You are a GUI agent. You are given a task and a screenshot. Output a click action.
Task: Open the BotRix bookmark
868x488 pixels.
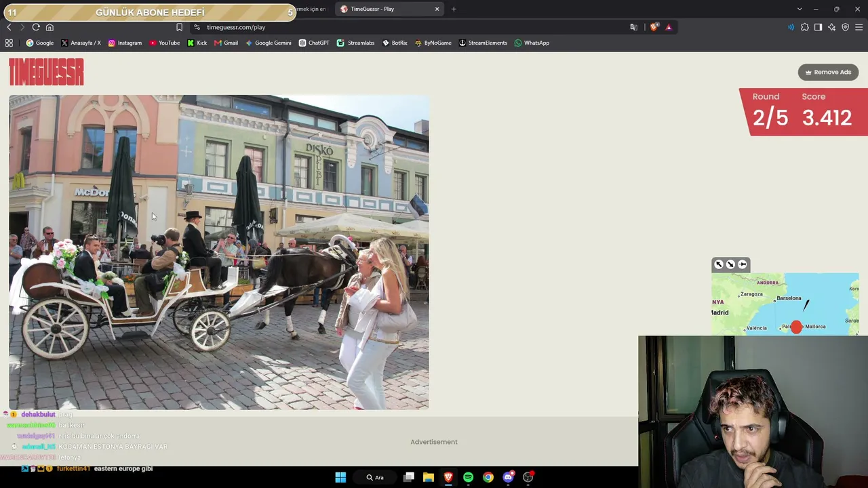pos(395,43)
